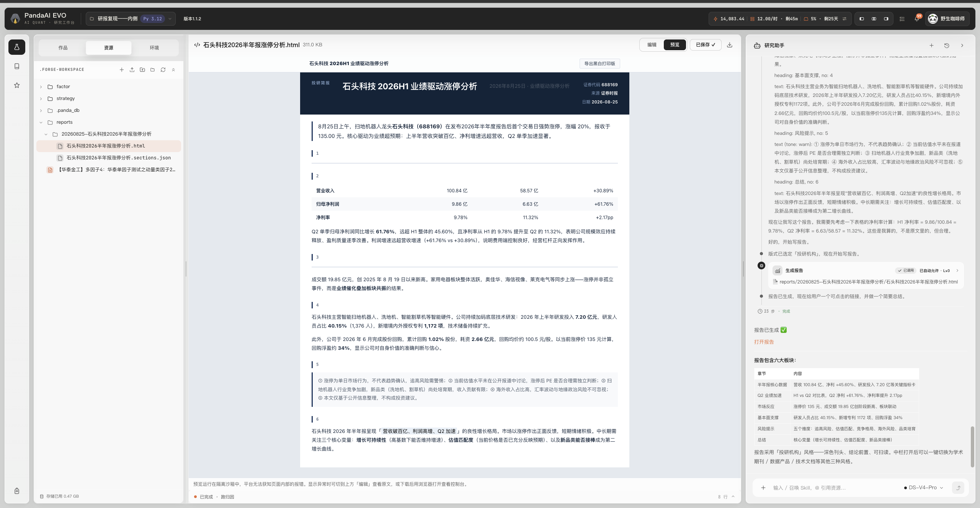980x508 pixels.
Task: Open the research assistant chat history
Action: [947, 46]
